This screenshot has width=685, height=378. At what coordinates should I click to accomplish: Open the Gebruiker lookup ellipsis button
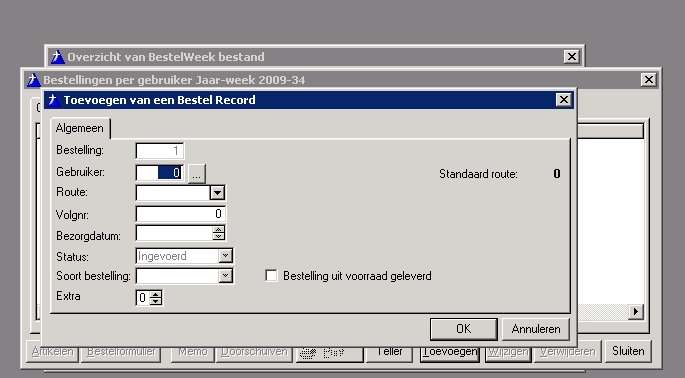click(197, 173)
